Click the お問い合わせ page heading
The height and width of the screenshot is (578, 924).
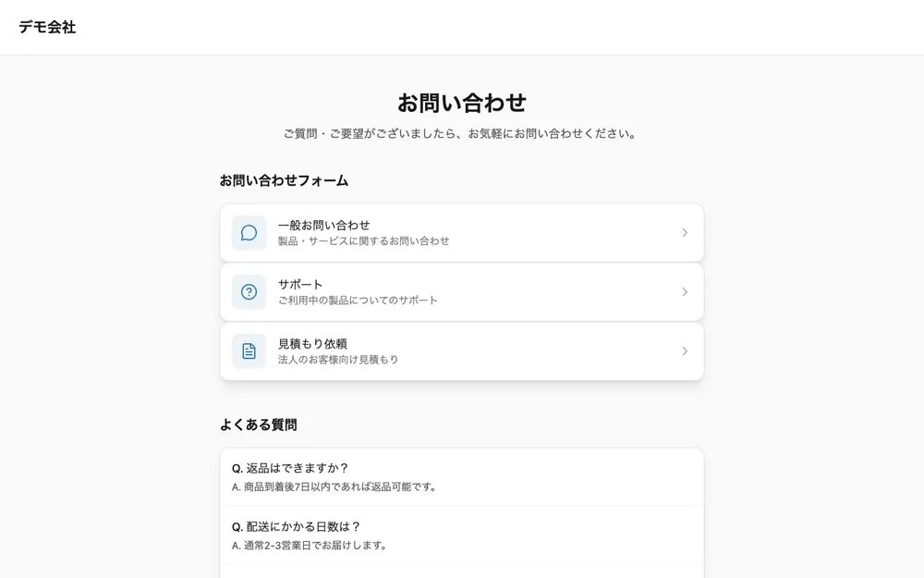[462, 103]
